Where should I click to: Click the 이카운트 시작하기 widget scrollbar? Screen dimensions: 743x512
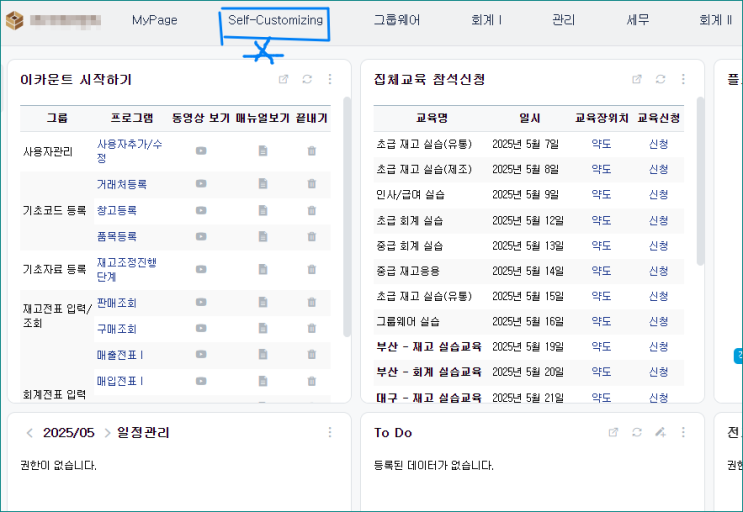point(347,217)
